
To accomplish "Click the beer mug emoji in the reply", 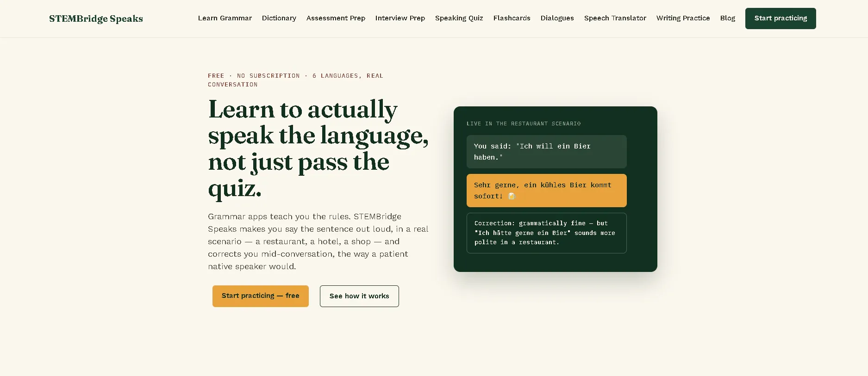I will pyautogui.click(x=512, y=196).
